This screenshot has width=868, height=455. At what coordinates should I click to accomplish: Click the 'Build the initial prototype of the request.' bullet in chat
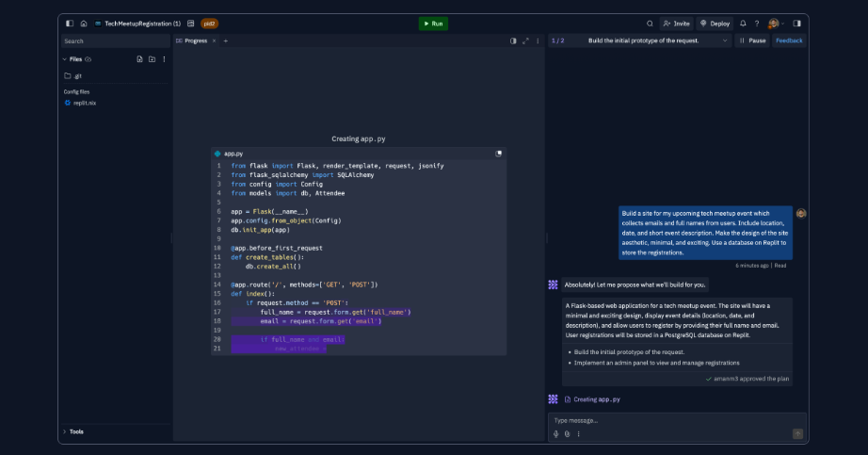tap(629, 352)
